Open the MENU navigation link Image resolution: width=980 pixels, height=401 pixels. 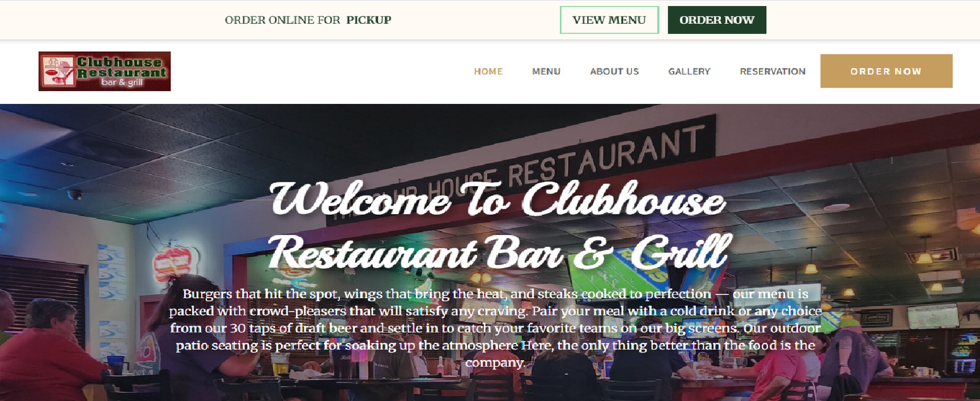tap(546, 72)
